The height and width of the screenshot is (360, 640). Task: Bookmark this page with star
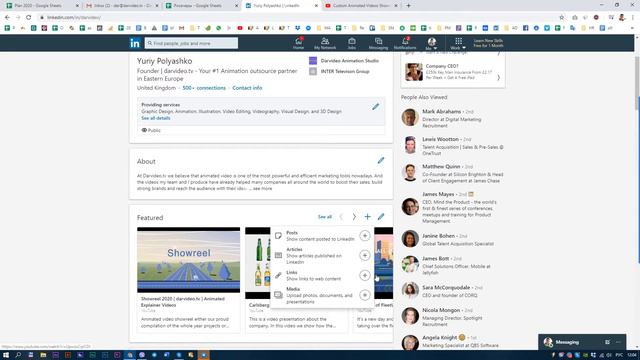coord(562,18)
